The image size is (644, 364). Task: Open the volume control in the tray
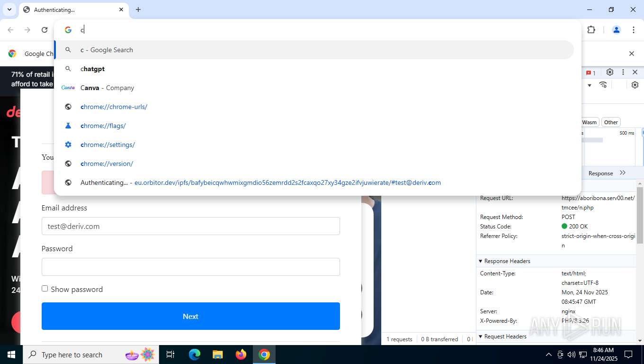[x=572, y=355]
